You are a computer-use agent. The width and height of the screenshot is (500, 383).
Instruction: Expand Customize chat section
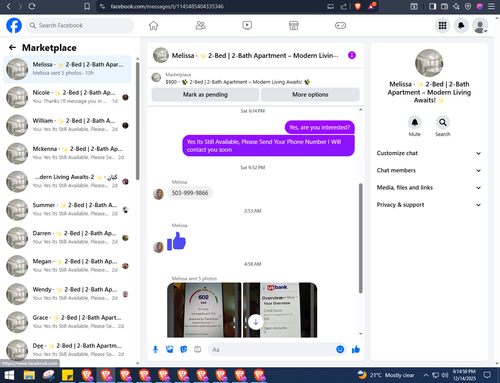coord(429,153)
